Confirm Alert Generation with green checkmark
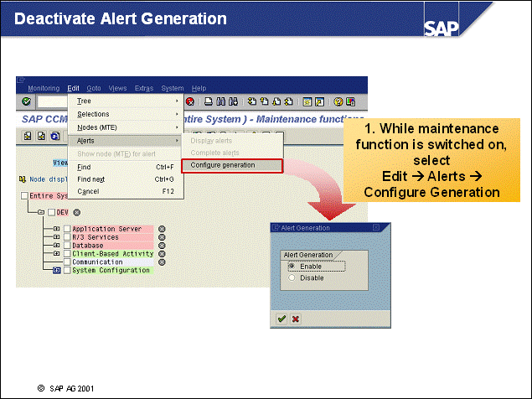Viewport: 532px width, 399px height. (x=281, y=319)
